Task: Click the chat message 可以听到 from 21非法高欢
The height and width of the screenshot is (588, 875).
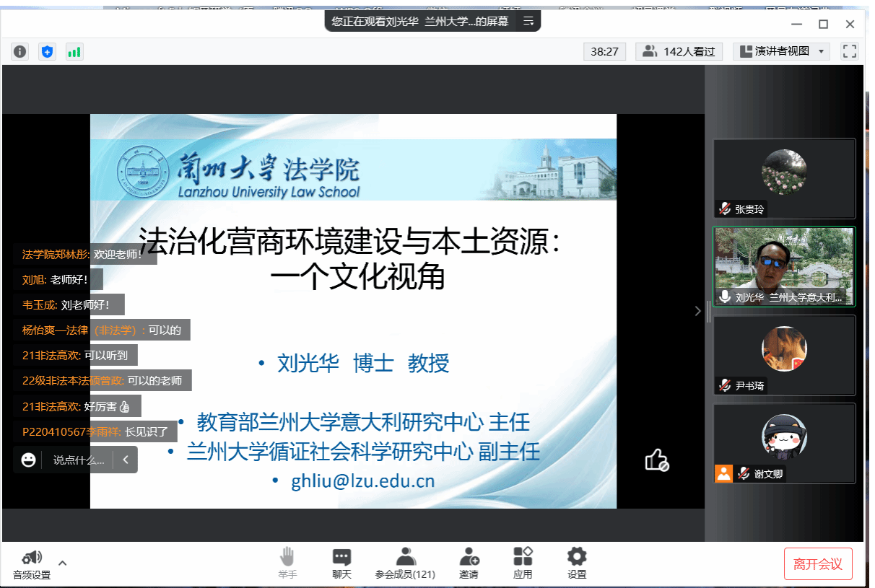Action: pos(76,355)
